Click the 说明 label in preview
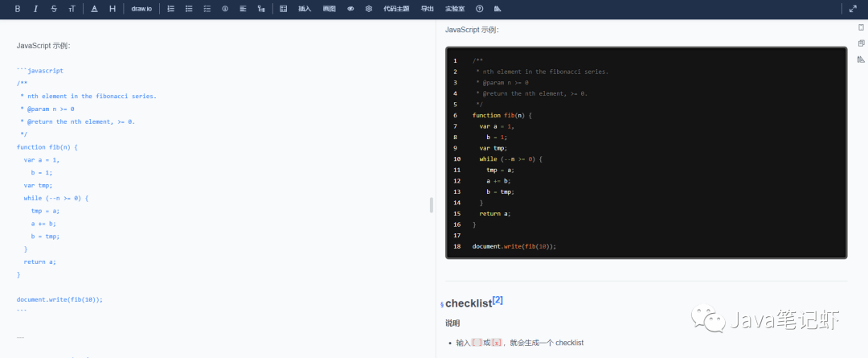The width and height of the screenshot is (868, 358). click(x=452, y=323)
